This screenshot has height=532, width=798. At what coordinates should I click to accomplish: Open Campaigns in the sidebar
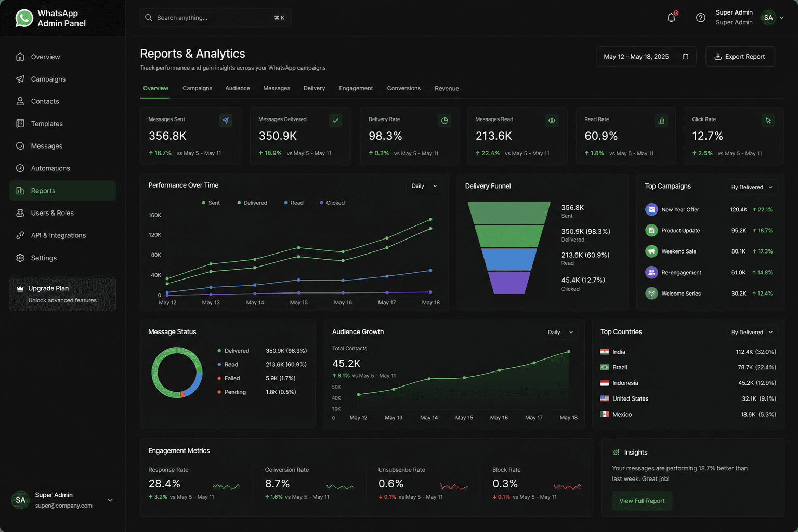[x=62, y=79]
